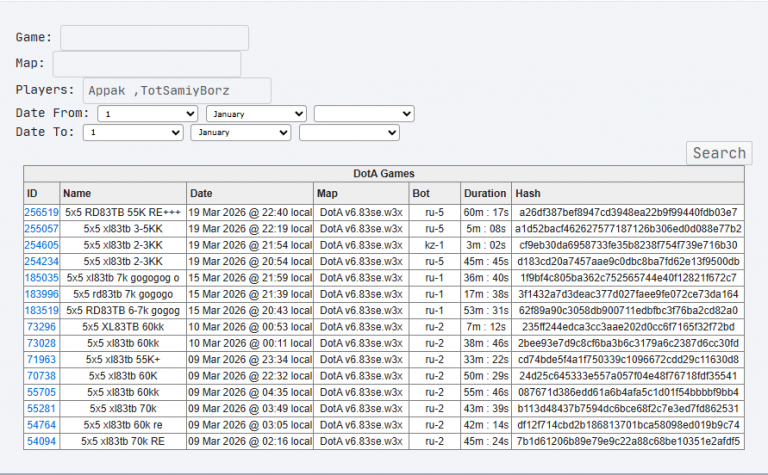Open game ID 55705

point(42,392)
